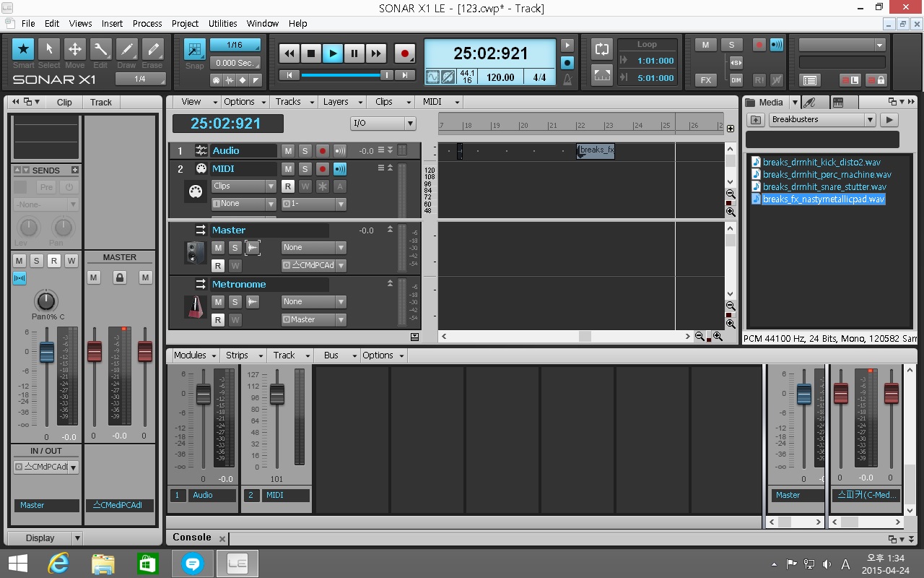924x578 pixels.
Task: Click the breaks_fx clip in timeline
Action: pos(596,150)
